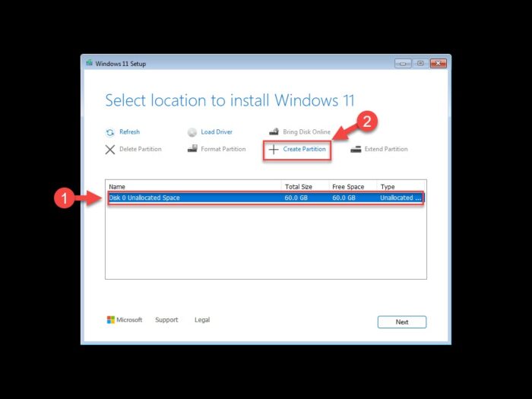Click the Create Partition label
Screen dimensions: 532x399
pyautogui.click(x=304, y=149)
